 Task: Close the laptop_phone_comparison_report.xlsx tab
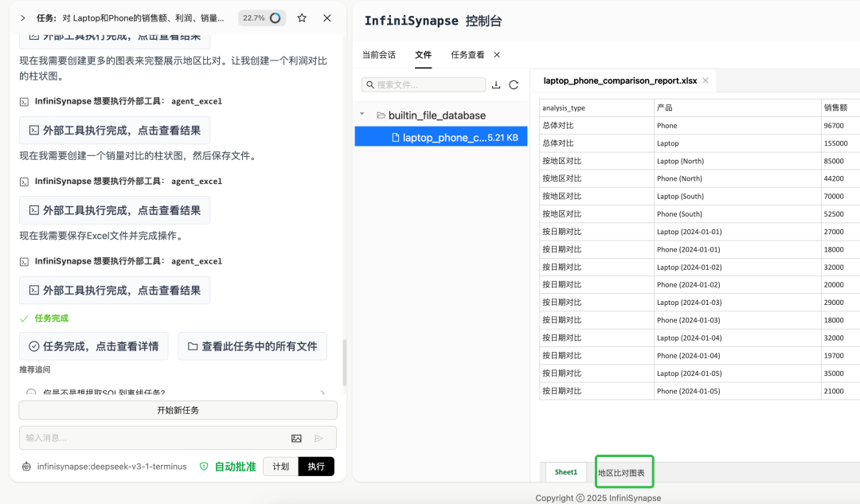[x=706, y=80]
